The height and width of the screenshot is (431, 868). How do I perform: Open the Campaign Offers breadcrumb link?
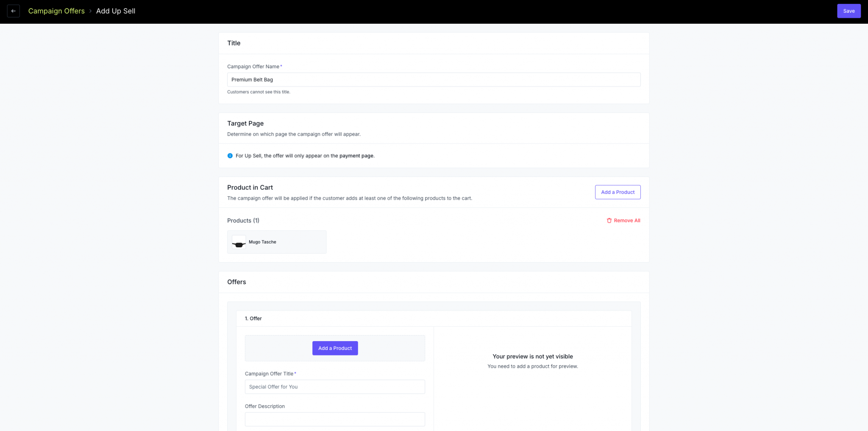point(56,11)
